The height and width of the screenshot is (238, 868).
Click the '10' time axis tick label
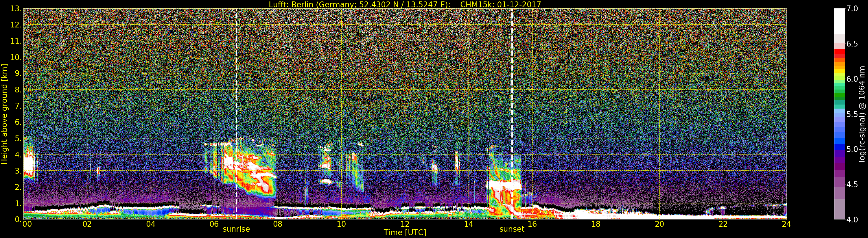pos(341,224)
